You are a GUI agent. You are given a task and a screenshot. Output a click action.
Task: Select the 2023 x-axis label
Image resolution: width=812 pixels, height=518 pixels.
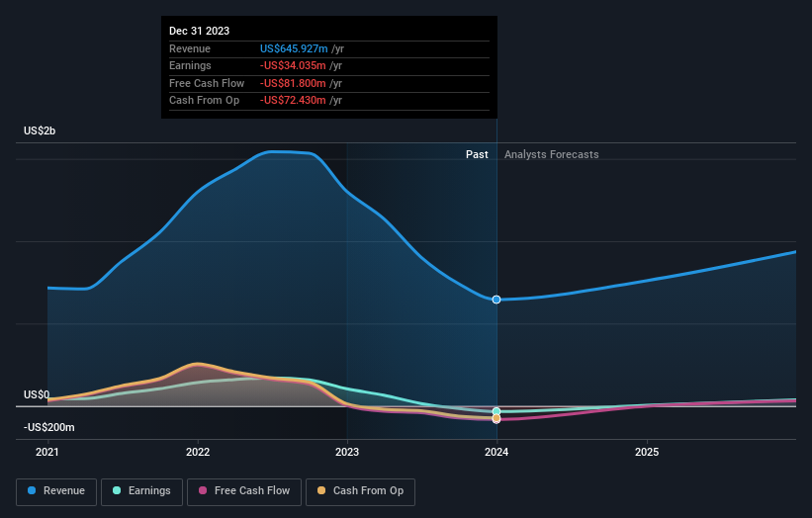[x=347, y=453]
